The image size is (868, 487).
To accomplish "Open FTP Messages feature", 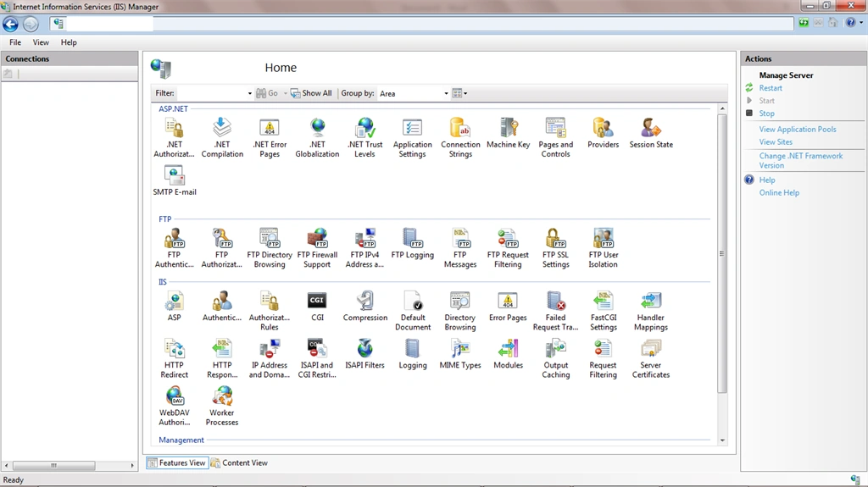I will click(x=460, y=248).
